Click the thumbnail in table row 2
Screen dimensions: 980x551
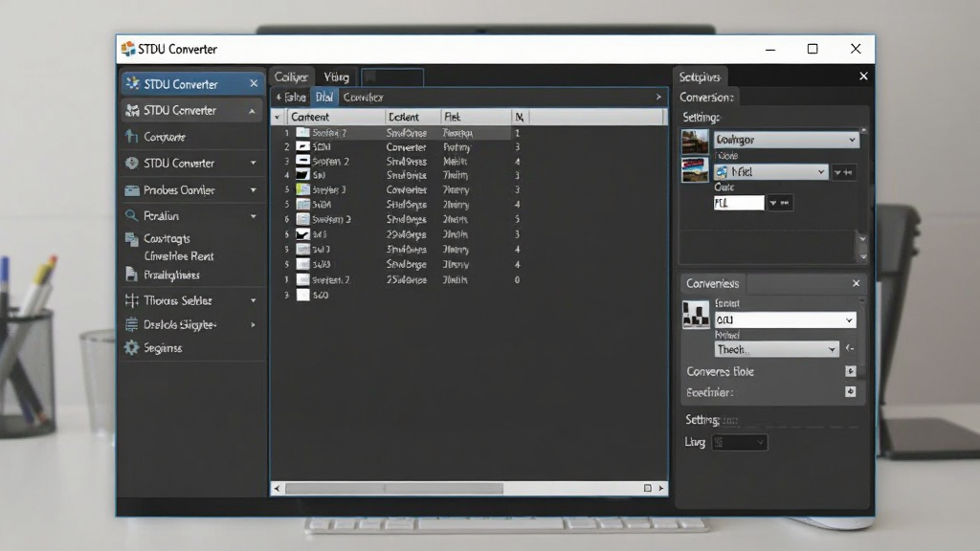tap(303, 146)
